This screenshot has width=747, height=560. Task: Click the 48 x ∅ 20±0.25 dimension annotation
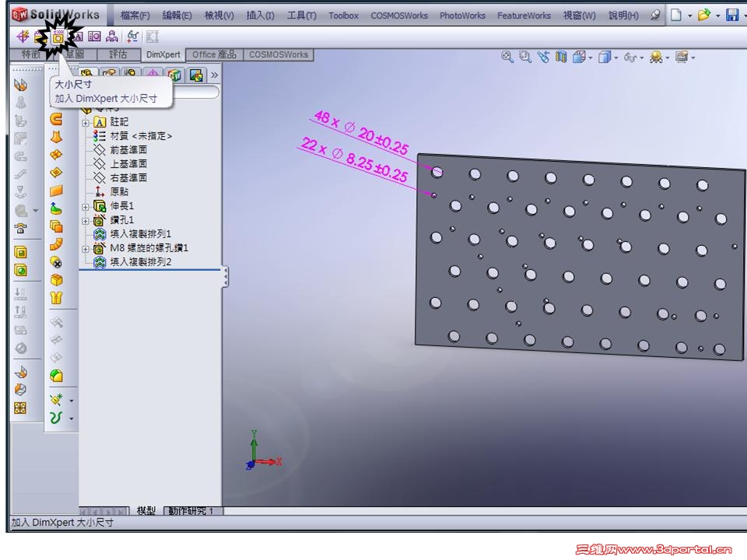[x=360, y=132]
